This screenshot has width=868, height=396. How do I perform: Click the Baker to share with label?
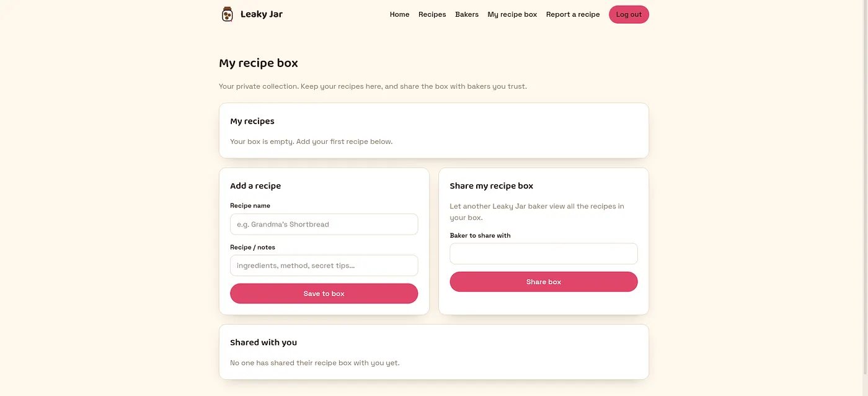coord(480,235)
